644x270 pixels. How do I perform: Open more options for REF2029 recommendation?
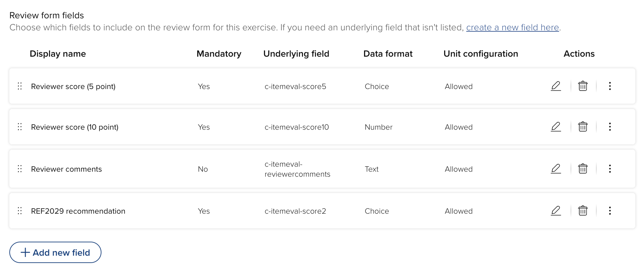(x=610, y=211)
